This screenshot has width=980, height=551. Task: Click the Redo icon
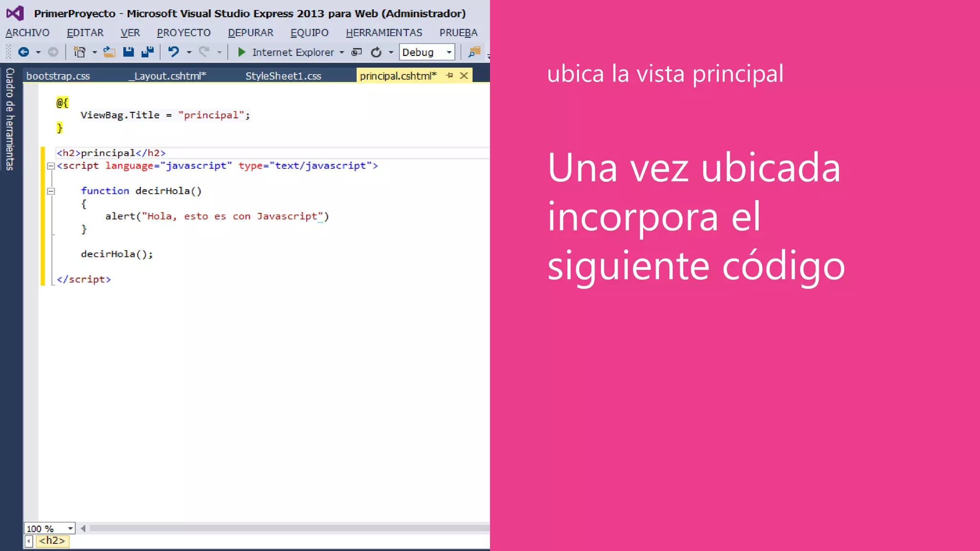[x=204, y=52]
